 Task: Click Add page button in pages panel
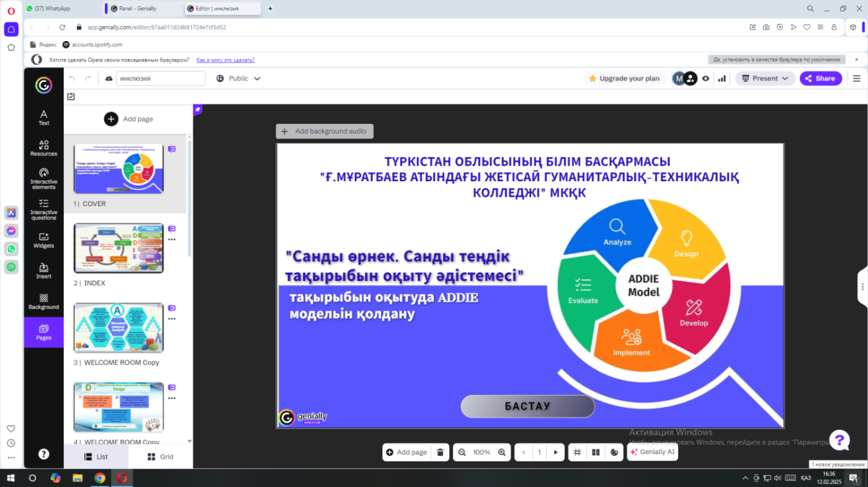point(129,119)
